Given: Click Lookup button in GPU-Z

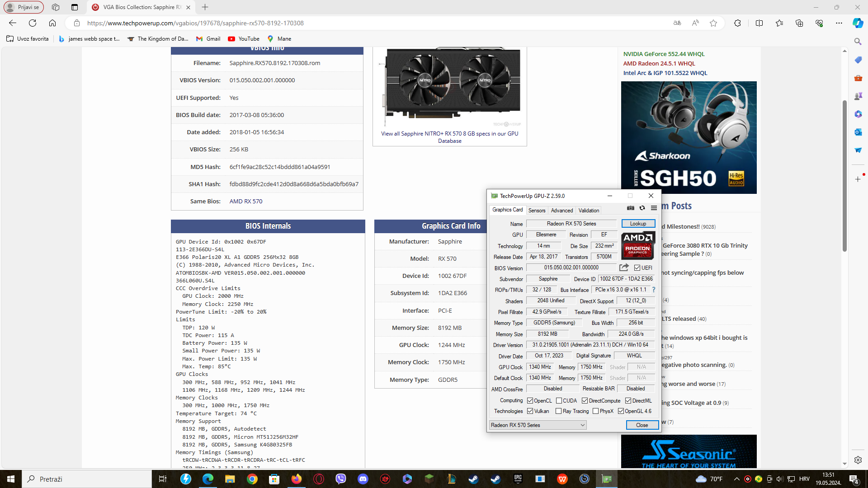Looking at the screenshot, I should (x=638, y=224).
